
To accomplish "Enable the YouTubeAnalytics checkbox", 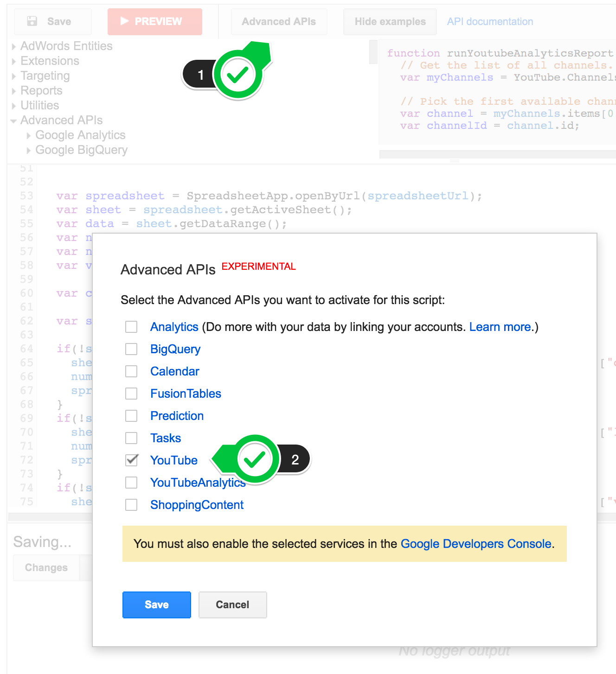I will tap(131, 483).
